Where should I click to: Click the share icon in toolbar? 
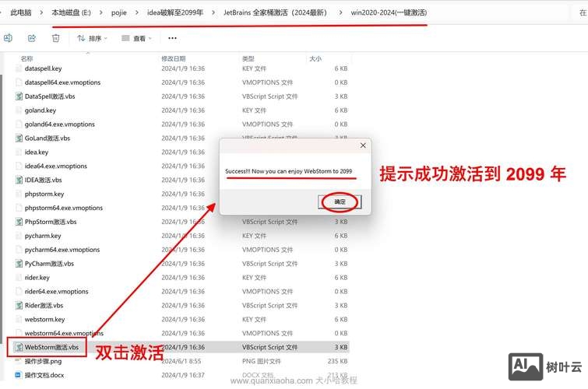tap(32, 38)
